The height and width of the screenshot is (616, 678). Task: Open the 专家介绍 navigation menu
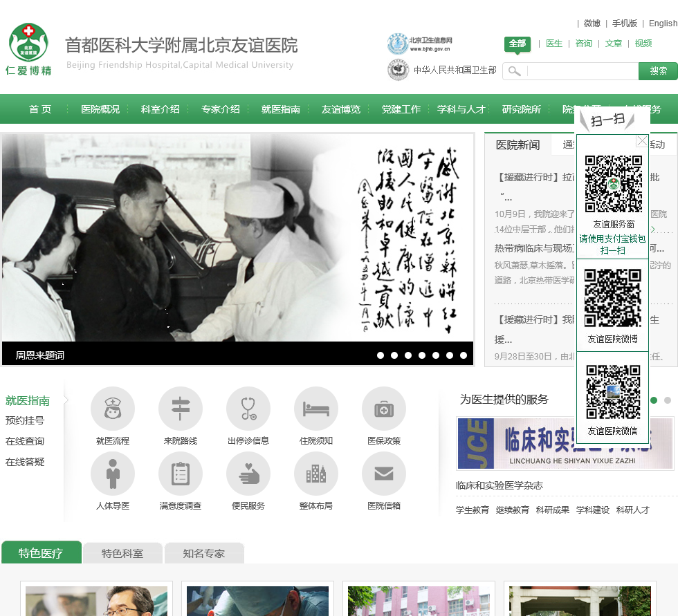tap(221, 109)
